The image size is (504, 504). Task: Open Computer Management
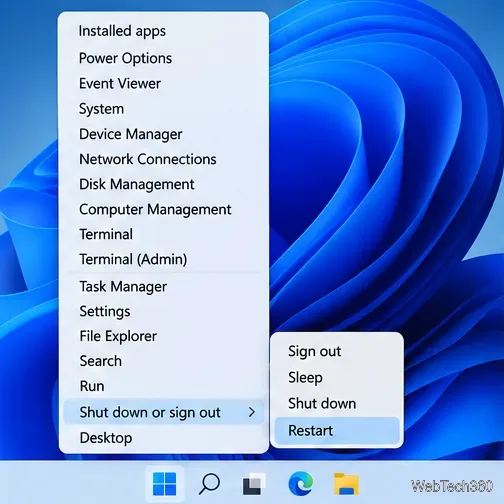point(164,209)
